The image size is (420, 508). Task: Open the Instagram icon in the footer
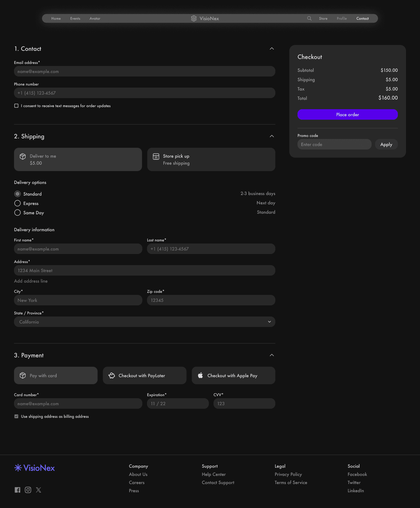pos(28,490)
